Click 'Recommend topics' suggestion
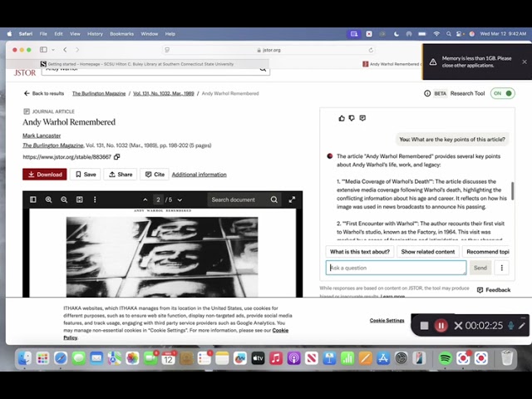Image resolution: width=532 pixels, height=399 pixels. click(486, 252)
